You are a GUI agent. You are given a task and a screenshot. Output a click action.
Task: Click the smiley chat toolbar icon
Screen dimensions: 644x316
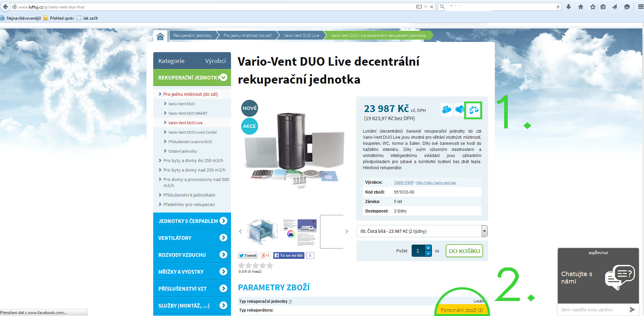click(x=627, y=7)
